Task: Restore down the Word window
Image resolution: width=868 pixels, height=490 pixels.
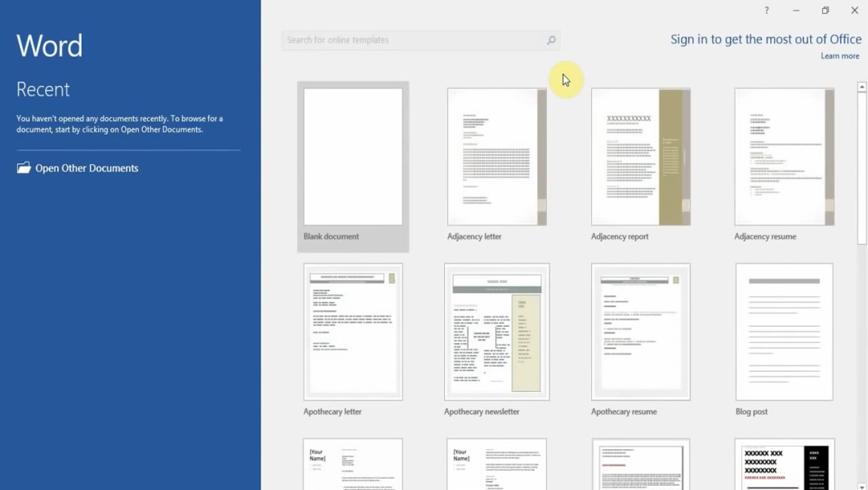Action: tap(826, 10)
